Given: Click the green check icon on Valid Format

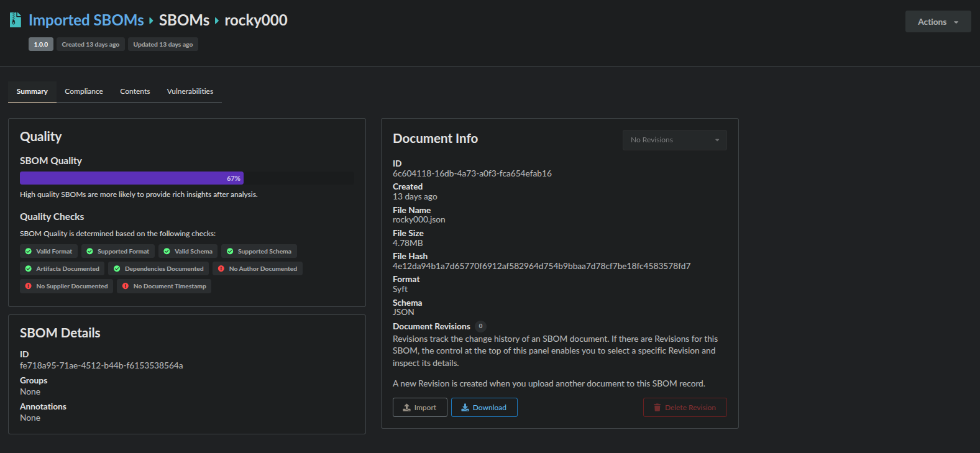Looking at the screenshot, I should (x=29, y=252).
